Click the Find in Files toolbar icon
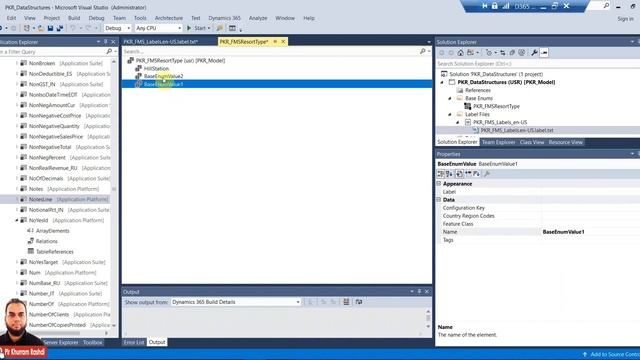640x360 pixels. (220, 28)
